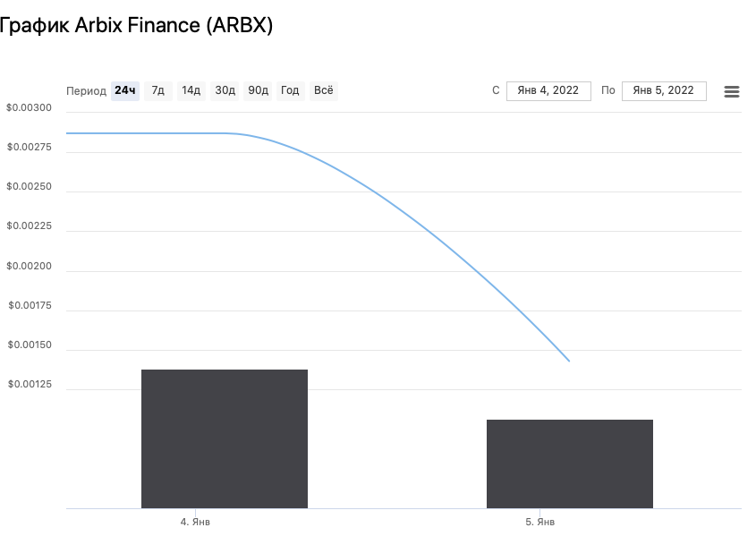
Task: Click the 4. Янв x-axis label
Action: [195, 522]
